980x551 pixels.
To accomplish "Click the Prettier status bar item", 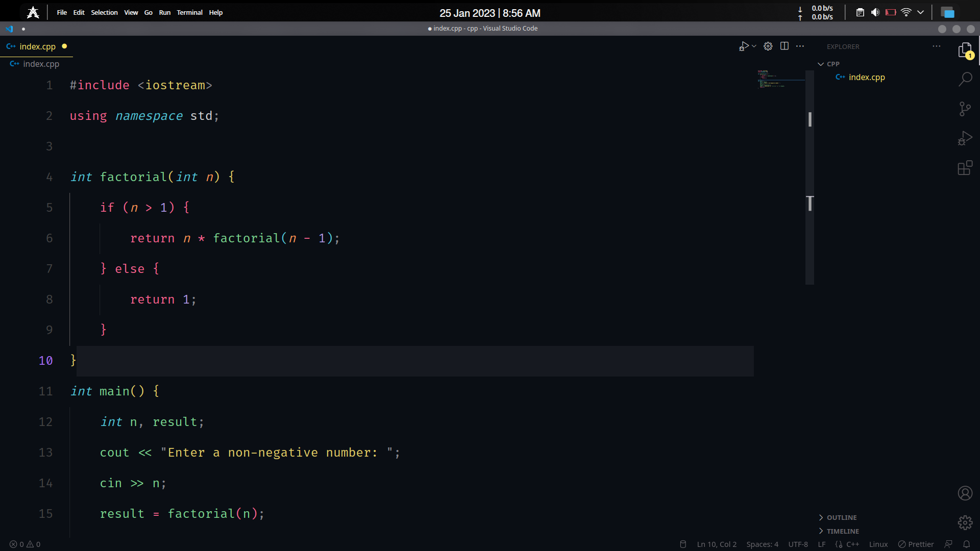I will coord(916,544).
